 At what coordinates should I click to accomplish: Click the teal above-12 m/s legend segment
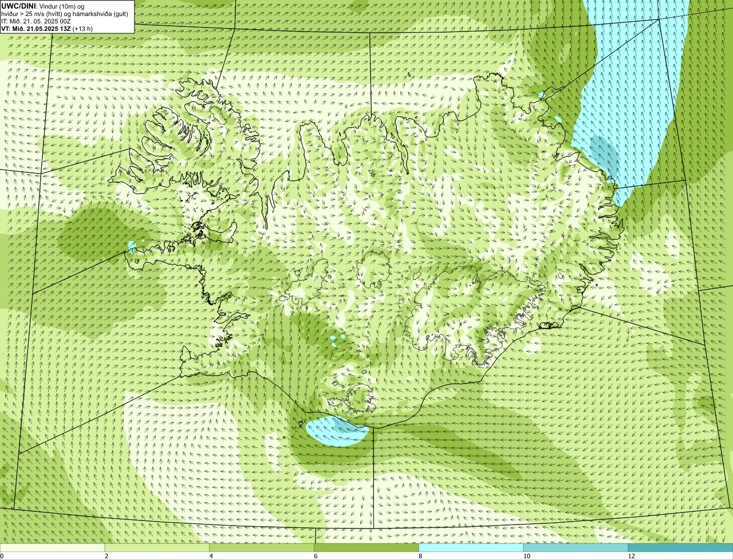pyautogui.click(x=681, y=548)
